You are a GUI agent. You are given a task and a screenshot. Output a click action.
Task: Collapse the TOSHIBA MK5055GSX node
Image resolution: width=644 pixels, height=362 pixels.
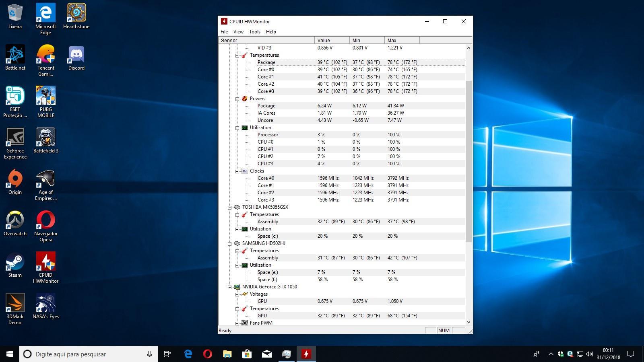coord(229,208)
